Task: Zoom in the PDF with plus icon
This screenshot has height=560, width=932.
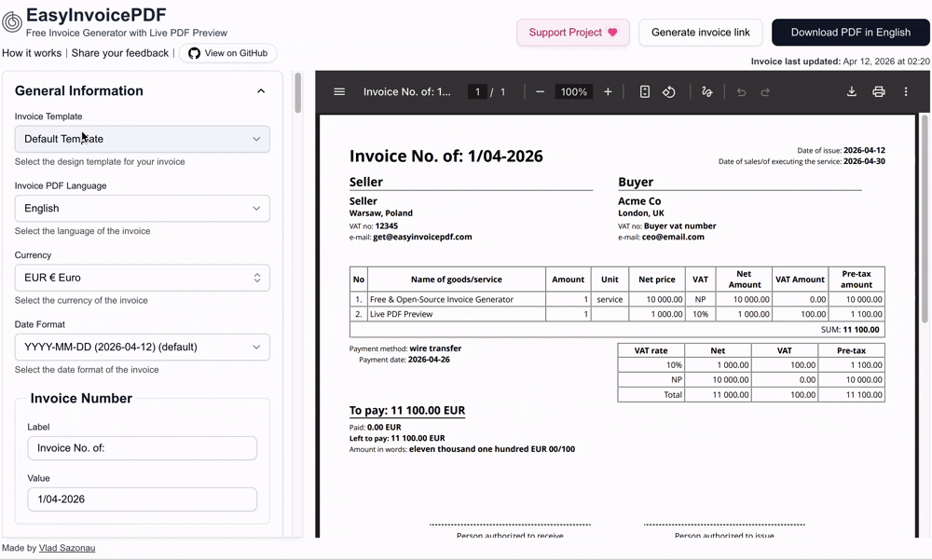Action: click(x=608, y=91)
